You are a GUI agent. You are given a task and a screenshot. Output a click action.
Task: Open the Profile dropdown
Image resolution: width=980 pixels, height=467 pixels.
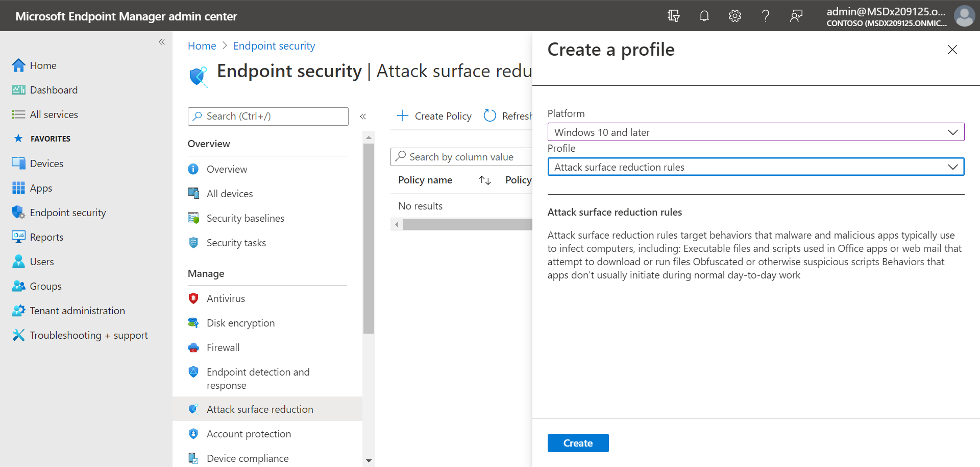756,167
